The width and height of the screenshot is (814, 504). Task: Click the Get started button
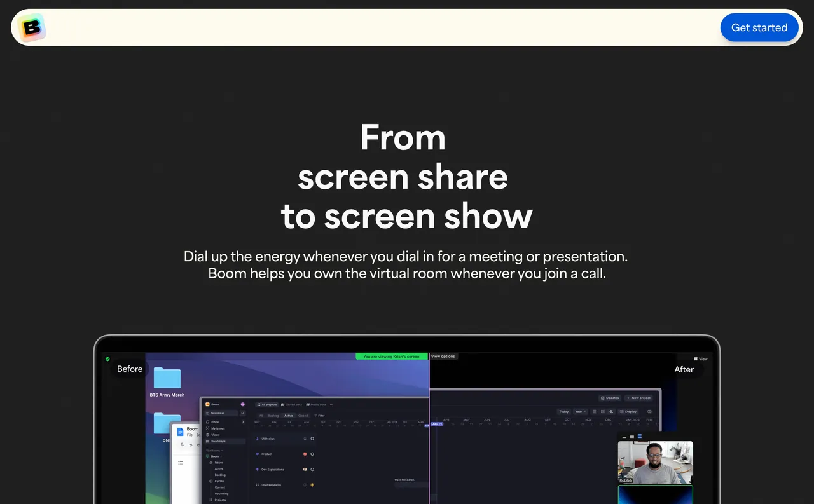click(x=759, y=27)
